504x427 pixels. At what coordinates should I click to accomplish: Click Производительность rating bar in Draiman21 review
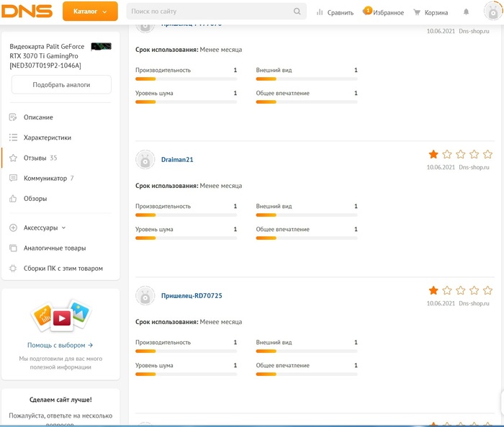(186, 215)
